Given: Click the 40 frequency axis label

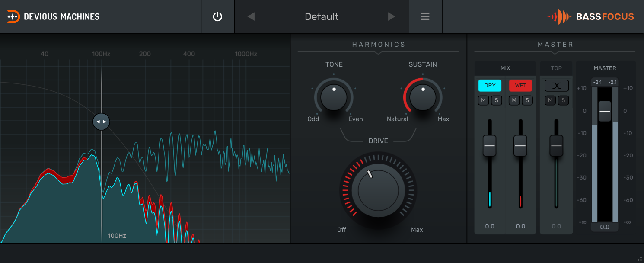Looking at the screenshot, I should (45, 54).
